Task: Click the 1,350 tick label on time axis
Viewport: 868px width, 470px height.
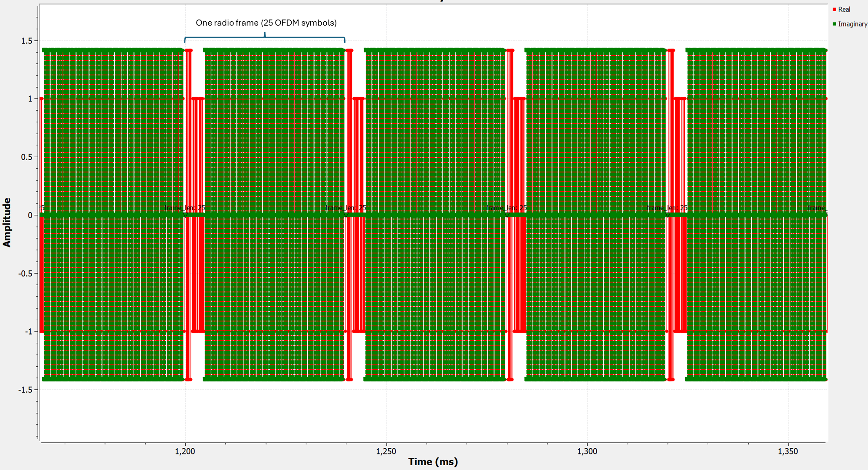Action: pyautogui.click(x=788, y=451)
